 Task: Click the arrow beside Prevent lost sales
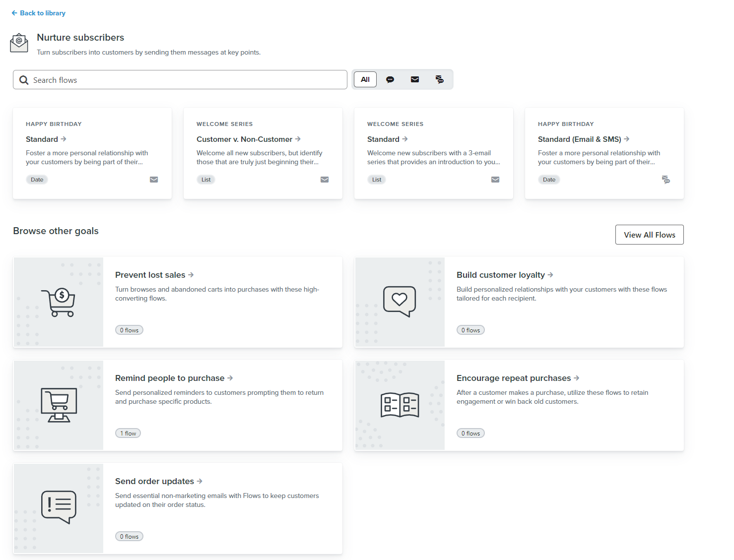click(191, 275)
